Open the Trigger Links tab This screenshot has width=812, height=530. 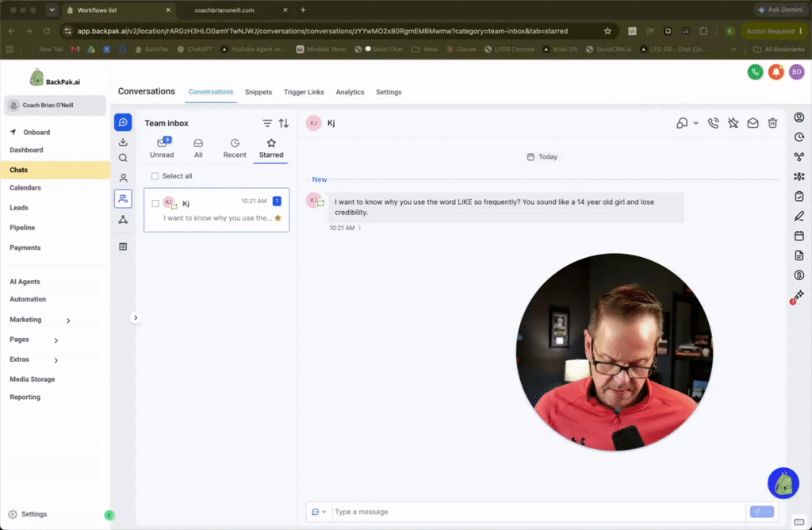click(304, 92)
